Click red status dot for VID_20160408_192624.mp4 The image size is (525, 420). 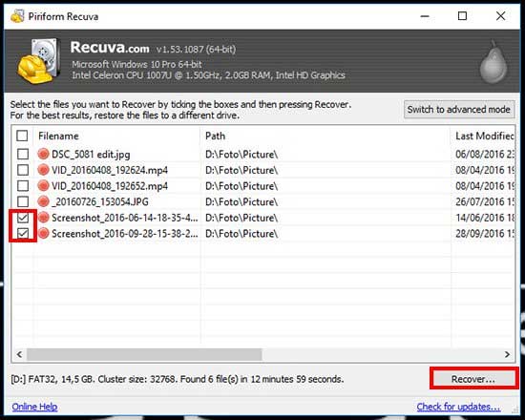tap(43, 170)
